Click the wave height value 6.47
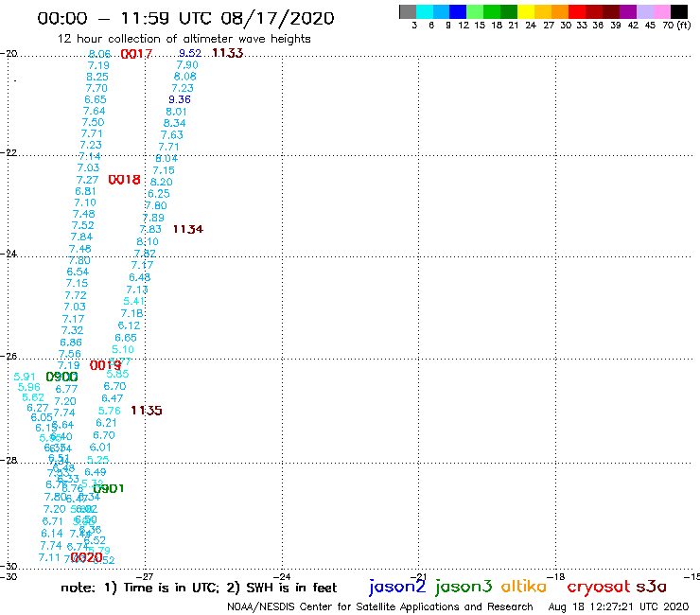Screen dimensions: 700x615 112,398
